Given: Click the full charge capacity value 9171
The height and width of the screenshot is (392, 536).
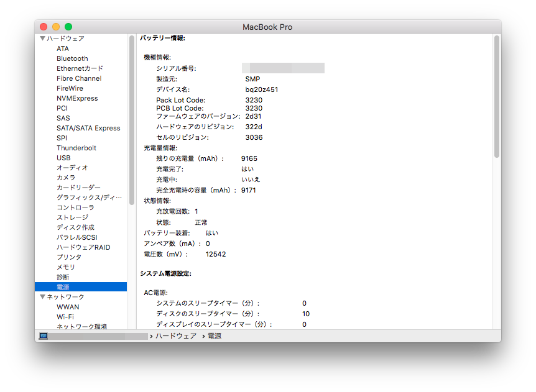Looking at the screenshot, I should 249,190.
